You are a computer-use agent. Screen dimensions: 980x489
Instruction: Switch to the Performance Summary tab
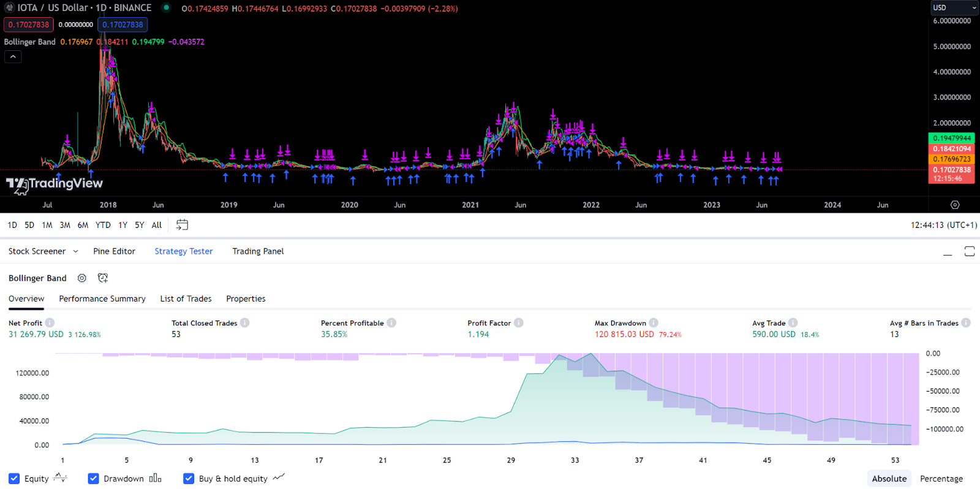102,299
